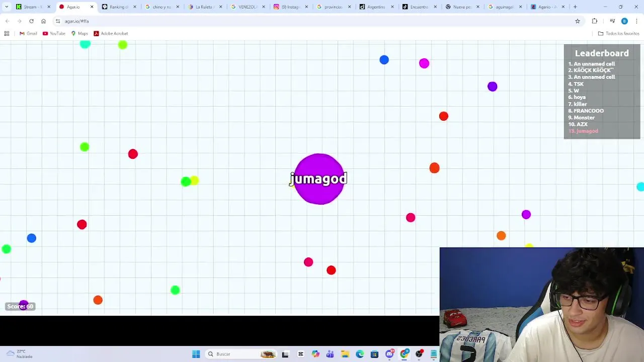This screenshot has height=362, width=644.
Task: Click leaderboard entry 4. TSK
Action: pyautogui.click(x=576, y=84)
